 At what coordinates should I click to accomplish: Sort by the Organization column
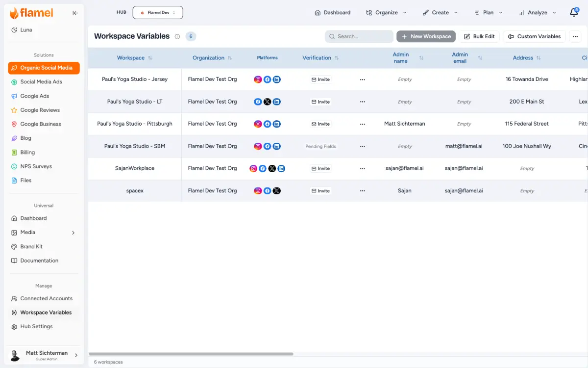[230, 58]
